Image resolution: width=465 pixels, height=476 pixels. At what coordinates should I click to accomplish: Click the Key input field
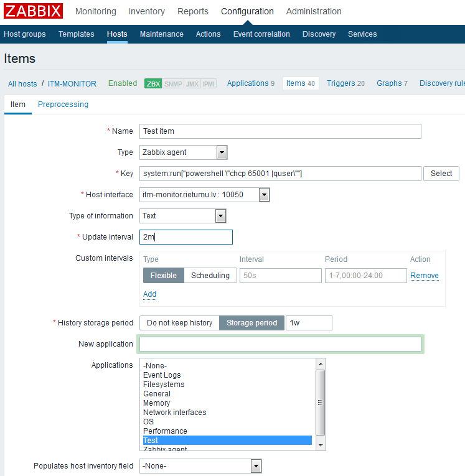(x=280, y=174)
